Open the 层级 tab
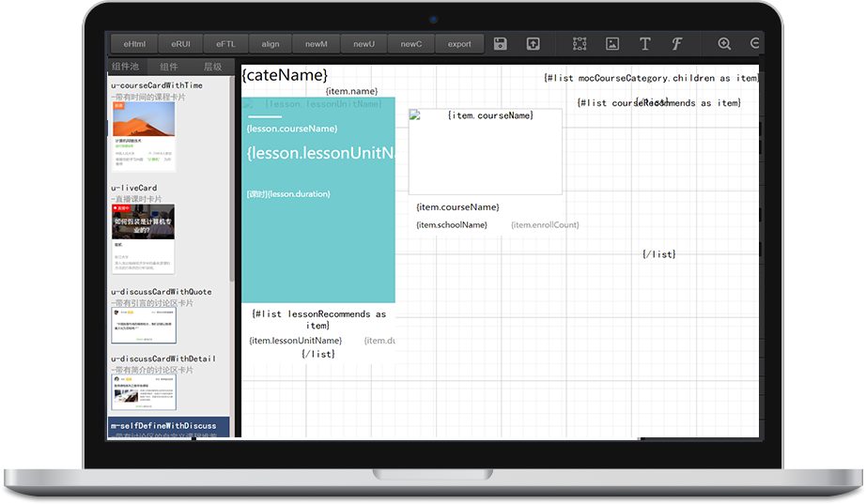Image resolution: width=866 pixels, height=504 pixels. [213, 67]
